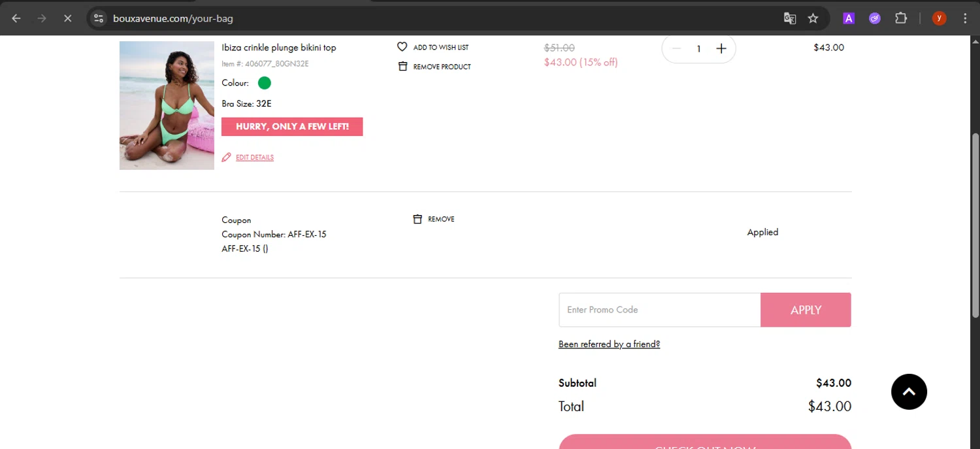Click the pencil edit icon
The image size is (980, 449).
[x=227, y=157]
